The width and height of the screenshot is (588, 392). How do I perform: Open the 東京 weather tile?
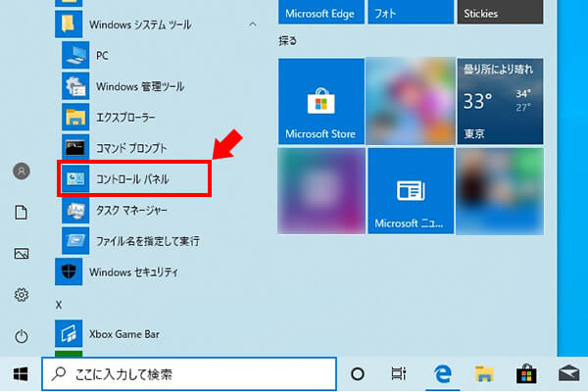(500, 101)
